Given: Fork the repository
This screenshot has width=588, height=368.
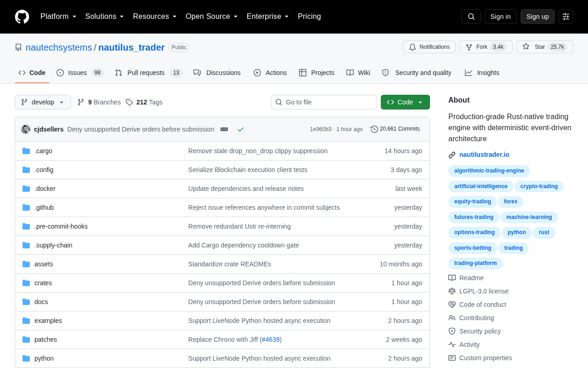Looking at the screenshot, I should coord(486,47).
